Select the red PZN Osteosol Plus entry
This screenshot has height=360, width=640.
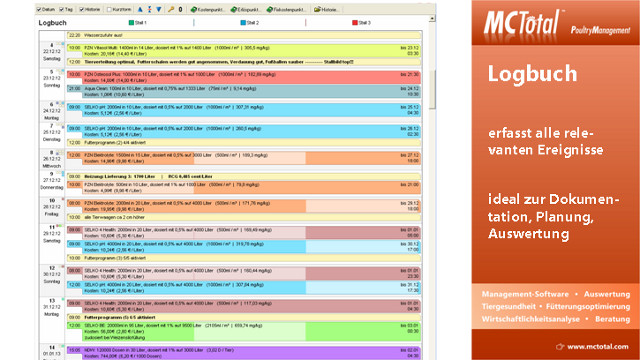pyautogui.click(x=244, y=78)
